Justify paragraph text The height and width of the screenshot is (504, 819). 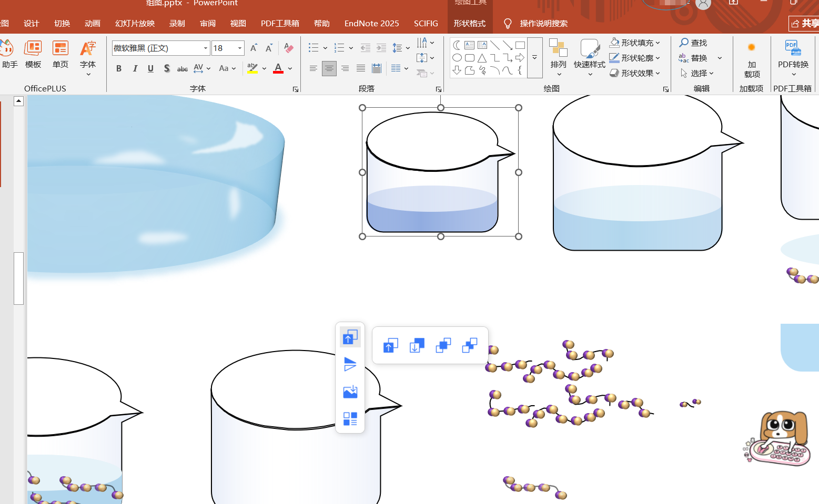point(361,68)
